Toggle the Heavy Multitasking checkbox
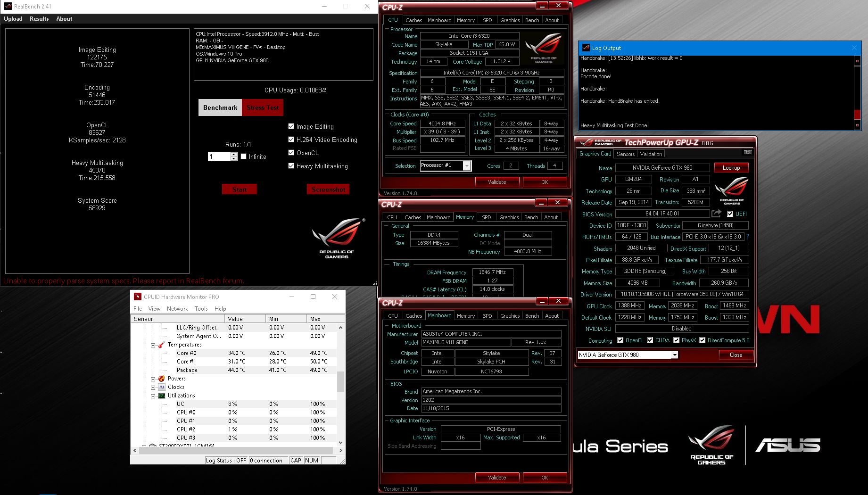Viewport: 868px width, 495px height. point(291,166)
